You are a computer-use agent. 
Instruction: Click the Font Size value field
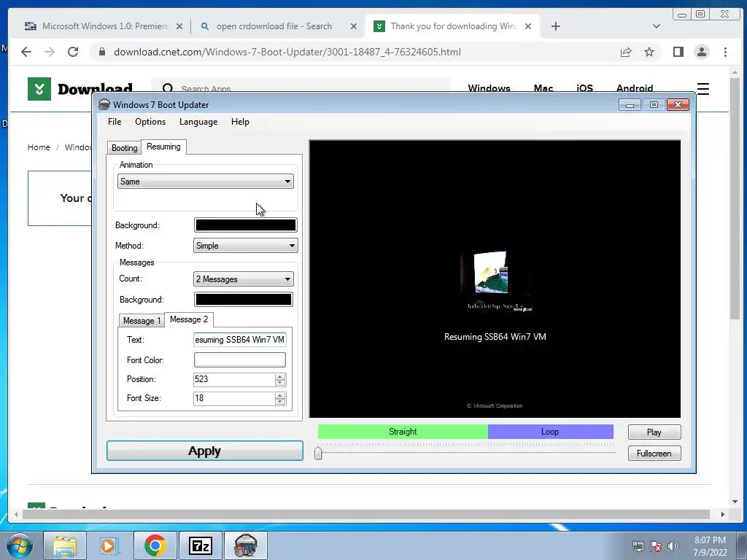[234, 399]
